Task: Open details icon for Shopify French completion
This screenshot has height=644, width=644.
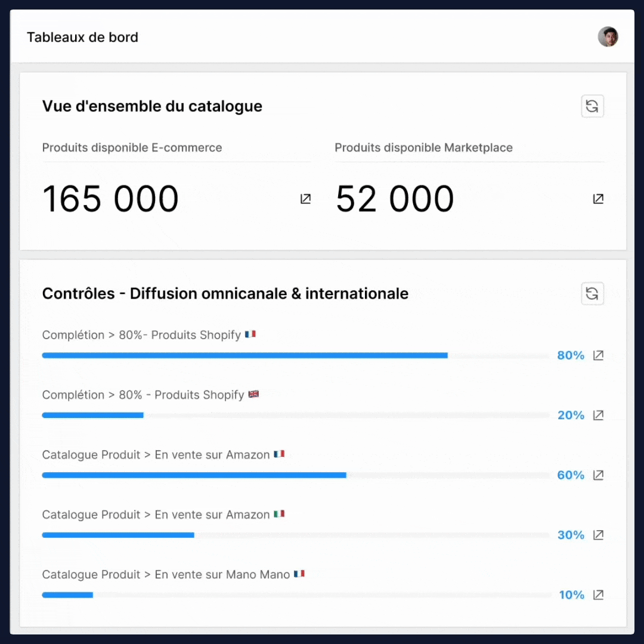Action: pyautogui.click(x=598, y=355)
